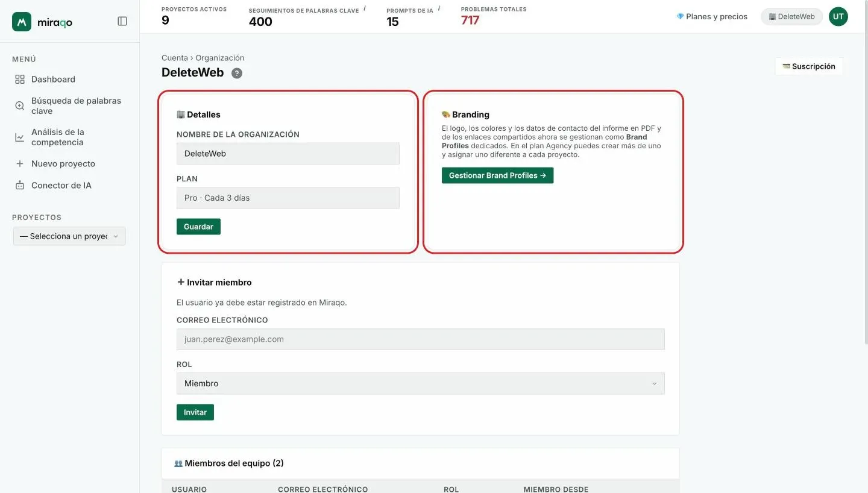Click the Prompts de IA count 15

pos(392,22)
